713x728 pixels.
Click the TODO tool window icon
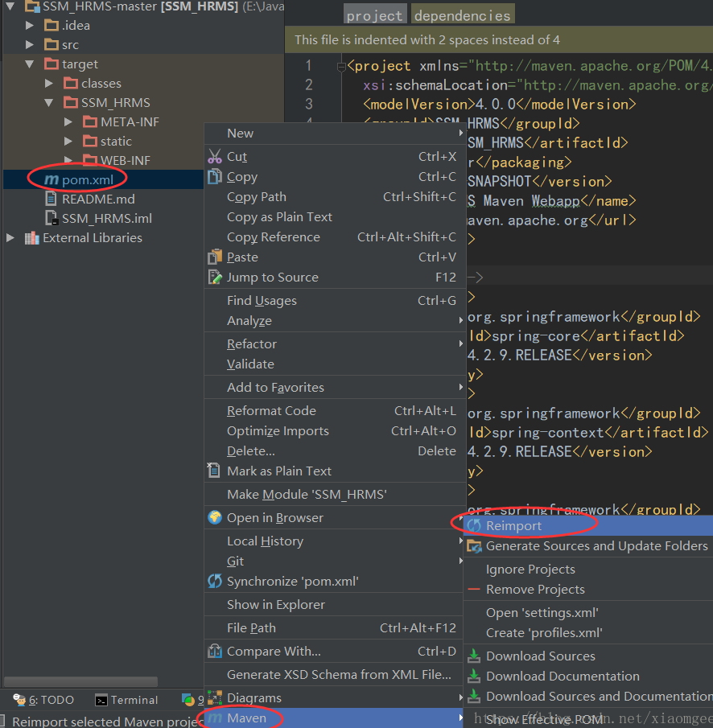tap(19, 700)
